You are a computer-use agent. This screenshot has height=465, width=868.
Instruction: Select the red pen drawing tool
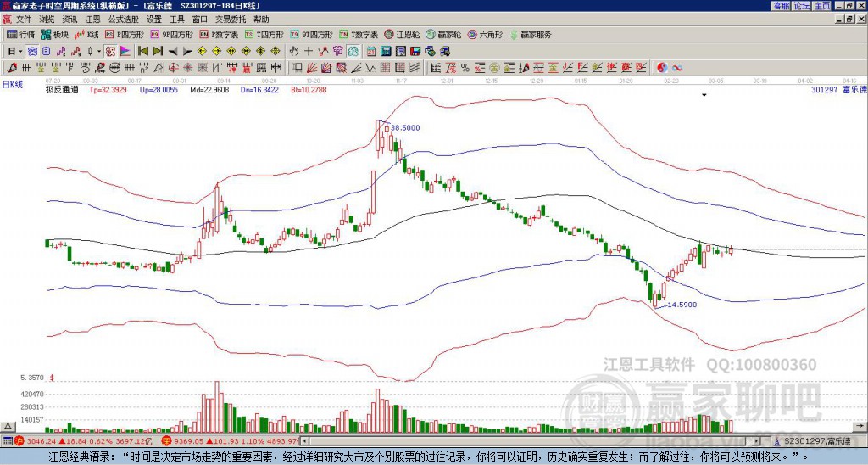pyautogui.click(x=12, y=68)
